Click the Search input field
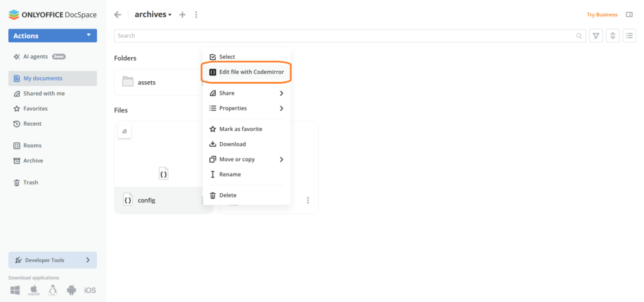Image resolution: width=644 pixels, height=302 pixels. click(x=350, y=36)
